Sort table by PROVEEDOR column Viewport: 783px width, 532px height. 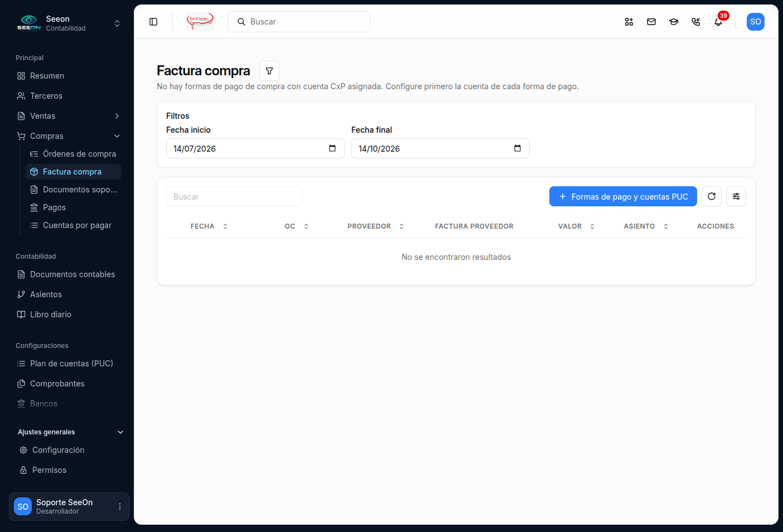coord(376,226)
